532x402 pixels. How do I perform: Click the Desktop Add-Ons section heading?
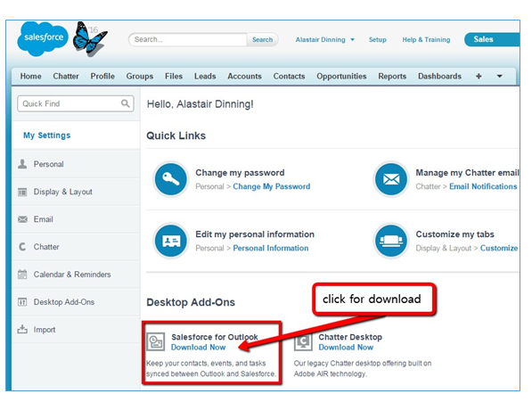[x=191, y=302]
